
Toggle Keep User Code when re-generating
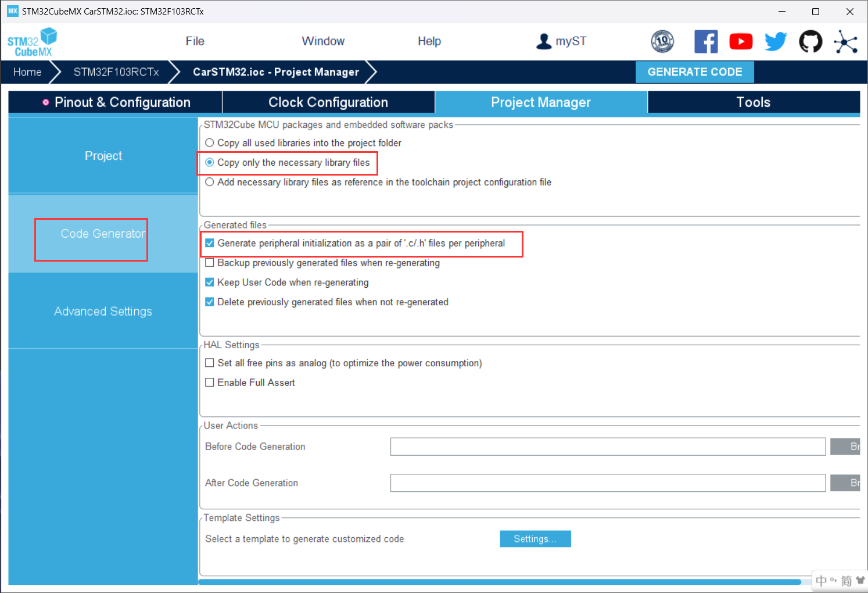click(210, 283)
